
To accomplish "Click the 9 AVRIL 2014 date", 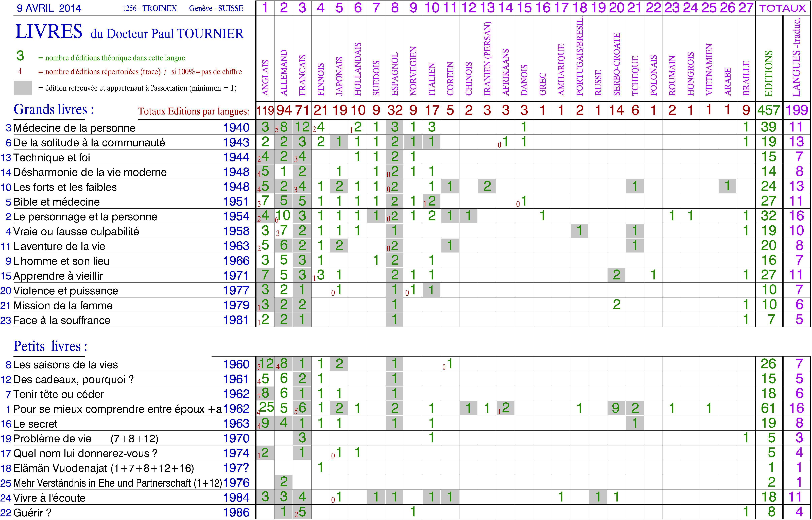I will [49, 8].
